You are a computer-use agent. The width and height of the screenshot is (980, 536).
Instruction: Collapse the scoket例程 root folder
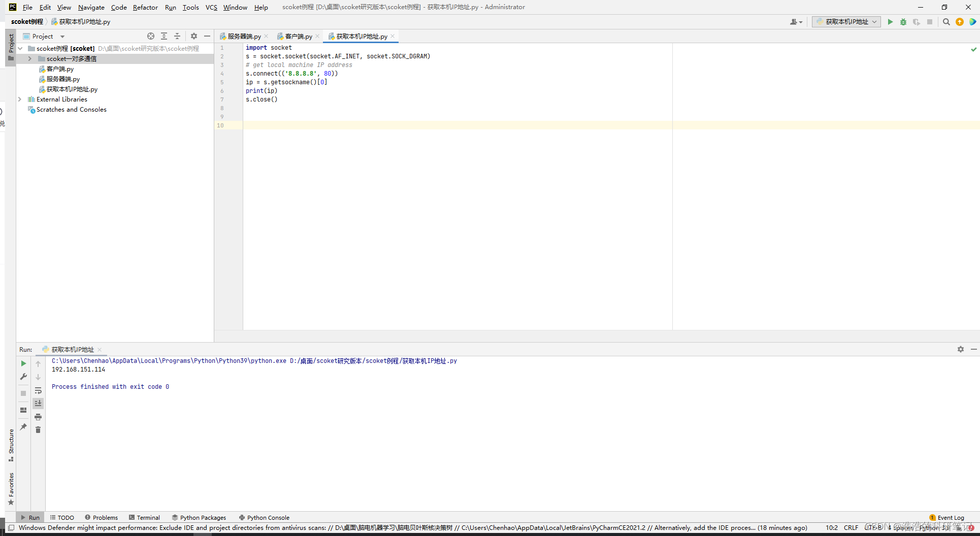(20, 49)
